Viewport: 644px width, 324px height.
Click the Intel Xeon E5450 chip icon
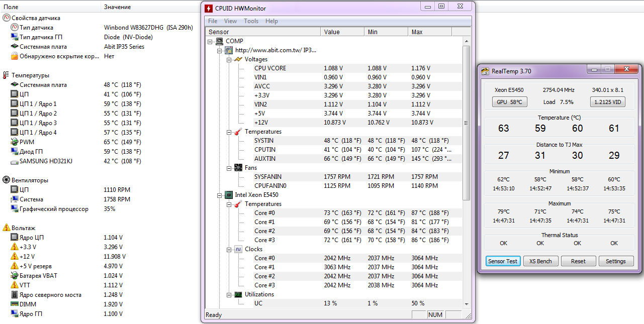pyautogui.click(x=229, y=195)
